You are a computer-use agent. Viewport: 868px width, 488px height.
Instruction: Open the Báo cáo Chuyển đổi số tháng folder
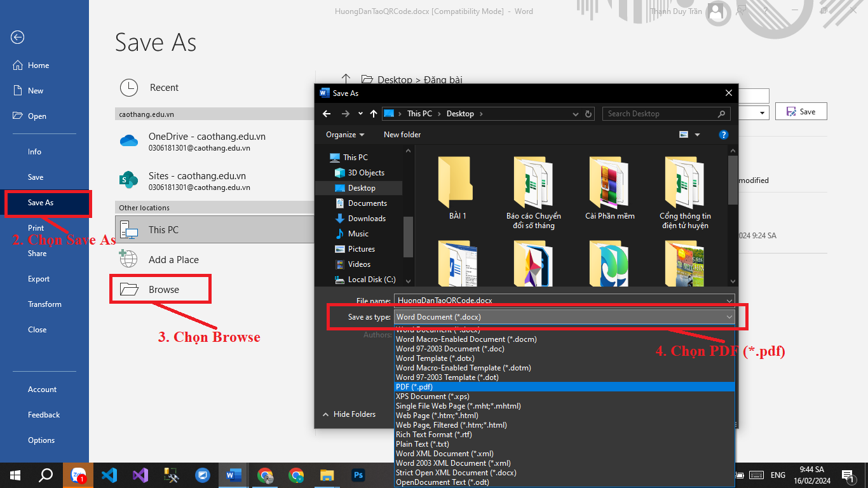pos(533,192)
